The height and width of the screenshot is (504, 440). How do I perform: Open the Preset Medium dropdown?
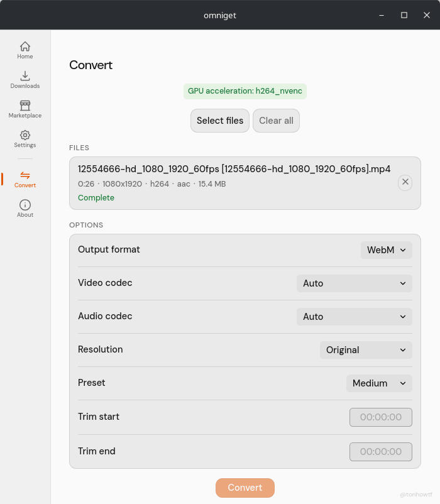pos(379,383)
